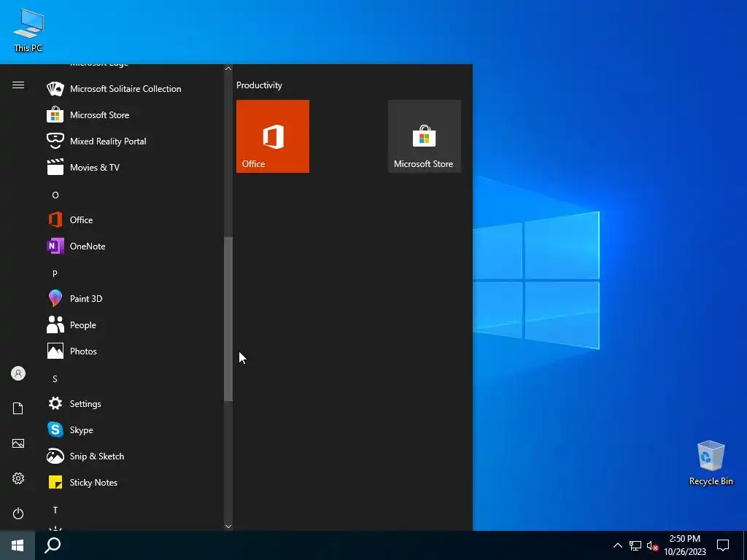Open Settings from the app list

(x=133, y=404)
